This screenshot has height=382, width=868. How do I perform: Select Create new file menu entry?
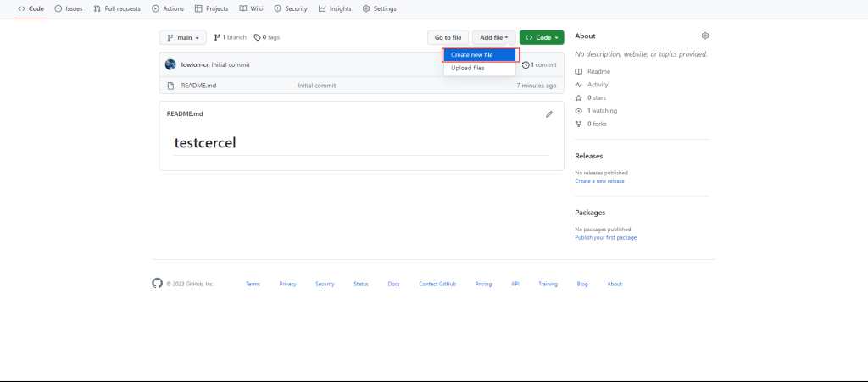pyautogui.click(x=481, y=55)
